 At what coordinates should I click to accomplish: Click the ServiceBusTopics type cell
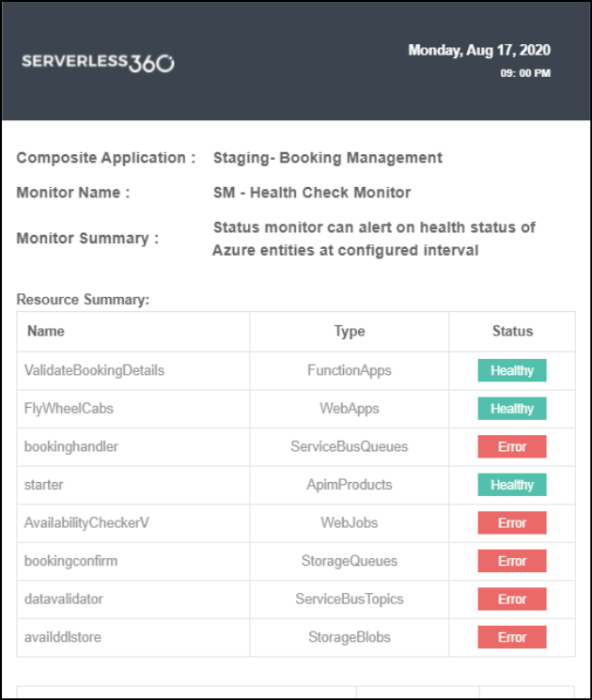tap(350, 599)
